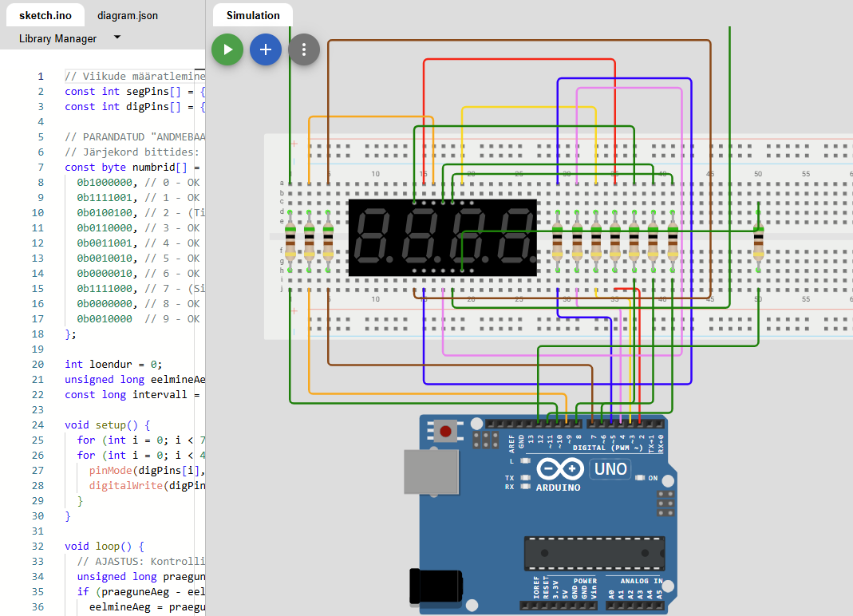The image size is (853, 616).
Task: Switch to the sketch.ino tab
Action: pos(45,15)
